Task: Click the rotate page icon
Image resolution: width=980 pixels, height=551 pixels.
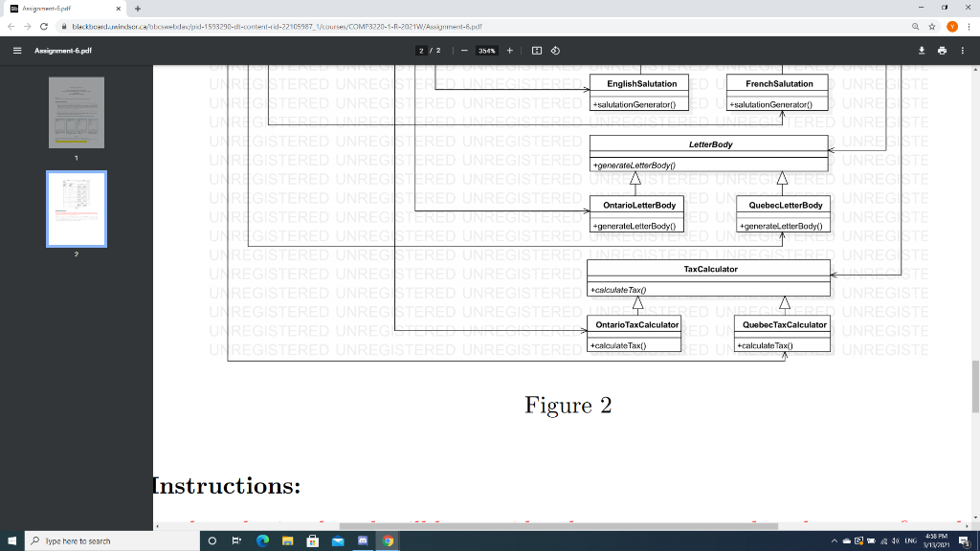Action: click(556, 51)
